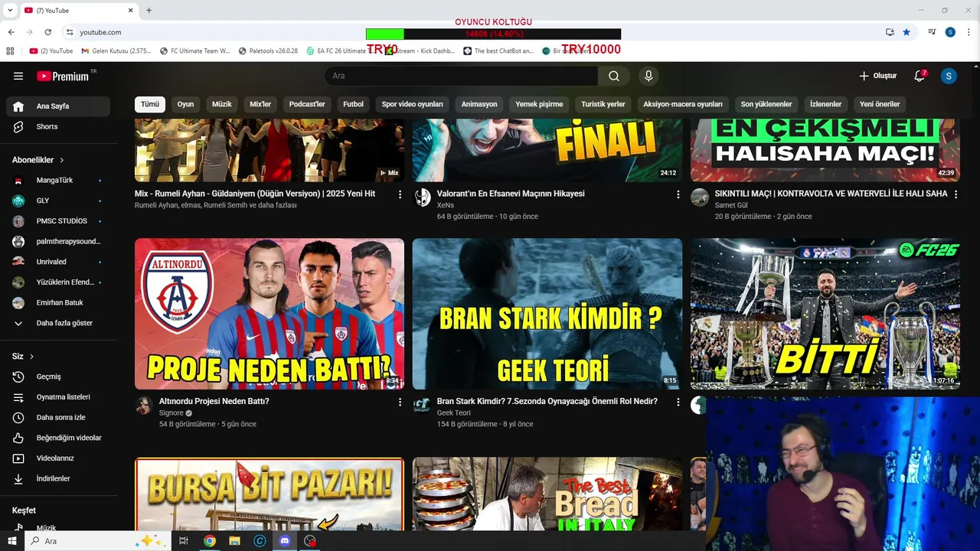Open the account avatar menu
The image size is (980, 551).
click(949, 76)
